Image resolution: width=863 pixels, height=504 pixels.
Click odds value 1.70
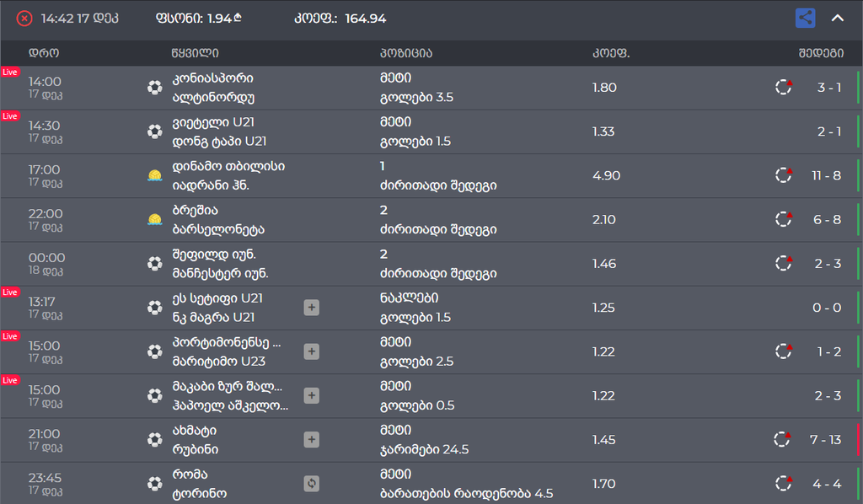point(603,484)
